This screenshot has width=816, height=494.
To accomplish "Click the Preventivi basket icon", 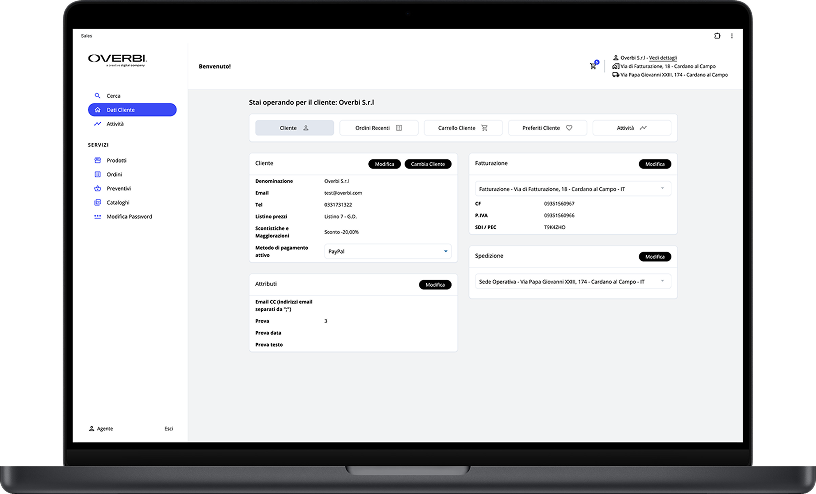I will [x=97, y=188].
